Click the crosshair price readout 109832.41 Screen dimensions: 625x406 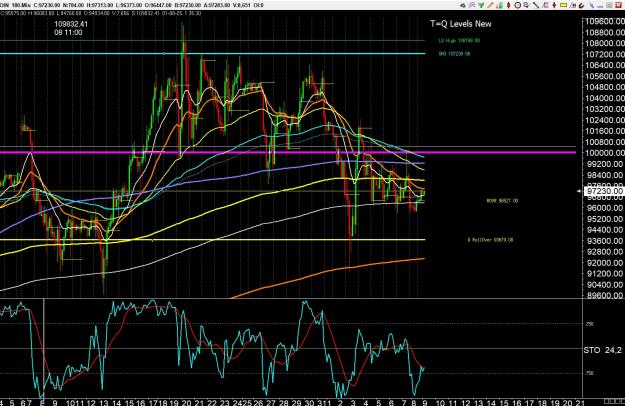point(71,24)
